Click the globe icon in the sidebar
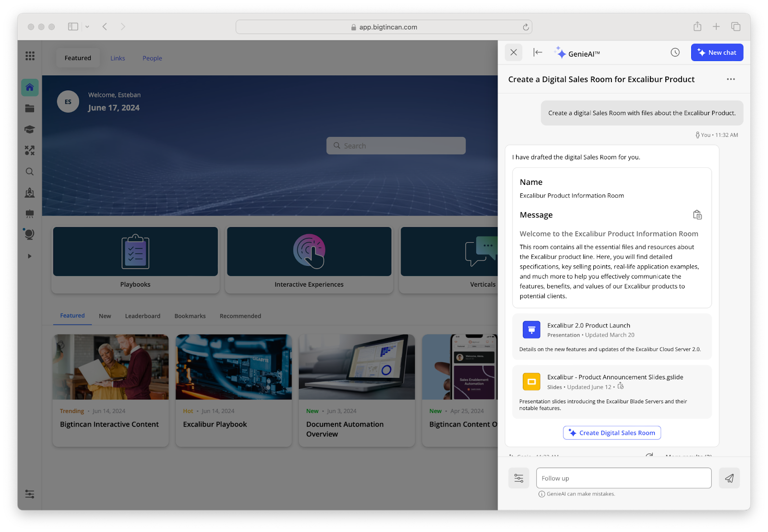Image resolution: width=768 pixels, height=532 pixels. (x=29, y=234)
